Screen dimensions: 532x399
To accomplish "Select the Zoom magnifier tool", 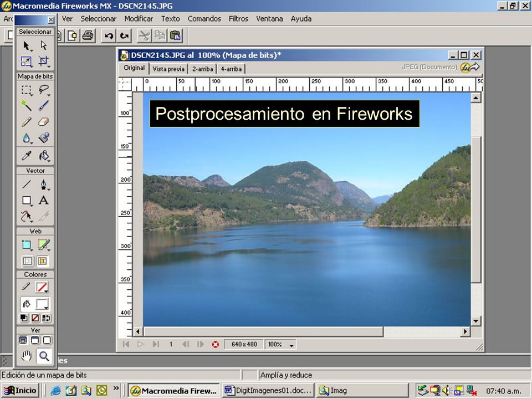I will (x=44, y=356).
